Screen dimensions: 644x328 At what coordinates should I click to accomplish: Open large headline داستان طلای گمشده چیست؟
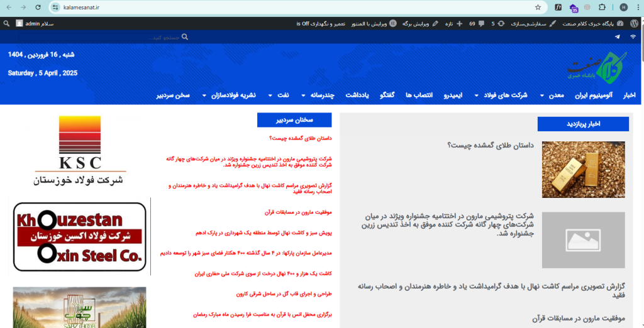(491, 145)
